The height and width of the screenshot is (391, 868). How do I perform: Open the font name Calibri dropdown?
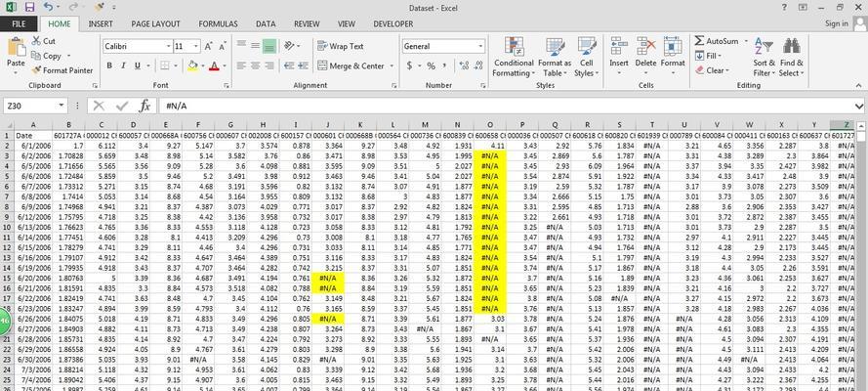168,47
